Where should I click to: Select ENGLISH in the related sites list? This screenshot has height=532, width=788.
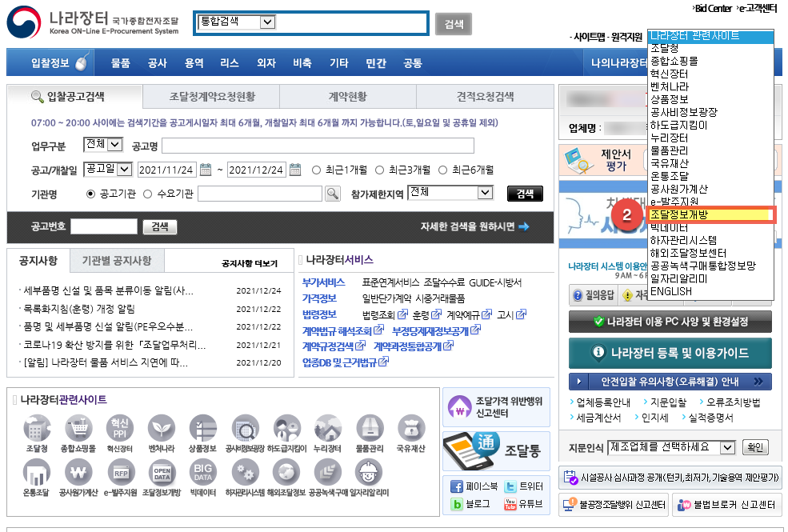pyautogui.click(x=710, y=291)
